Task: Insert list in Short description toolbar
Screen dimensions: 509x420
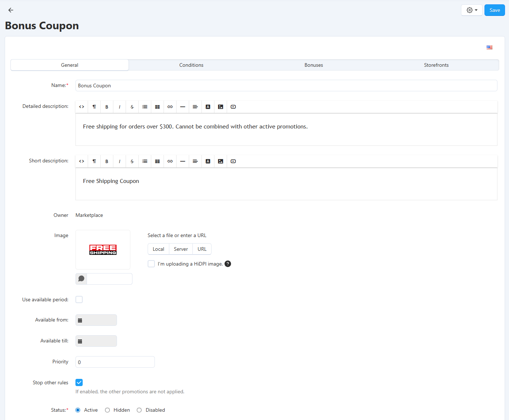Action: pyautogui.click(x=145, y=161)
